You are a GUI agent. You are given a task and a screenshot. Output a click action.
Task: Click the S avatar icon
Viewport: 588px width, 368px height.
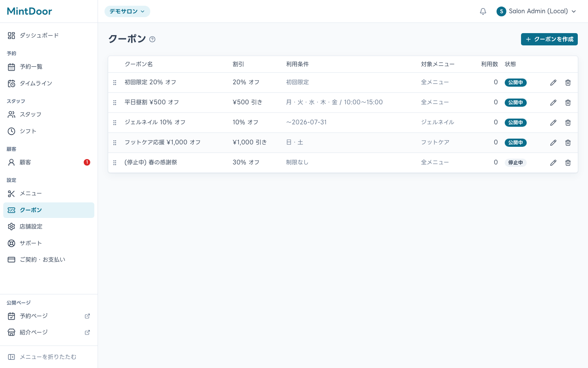[x=501, y=11]
